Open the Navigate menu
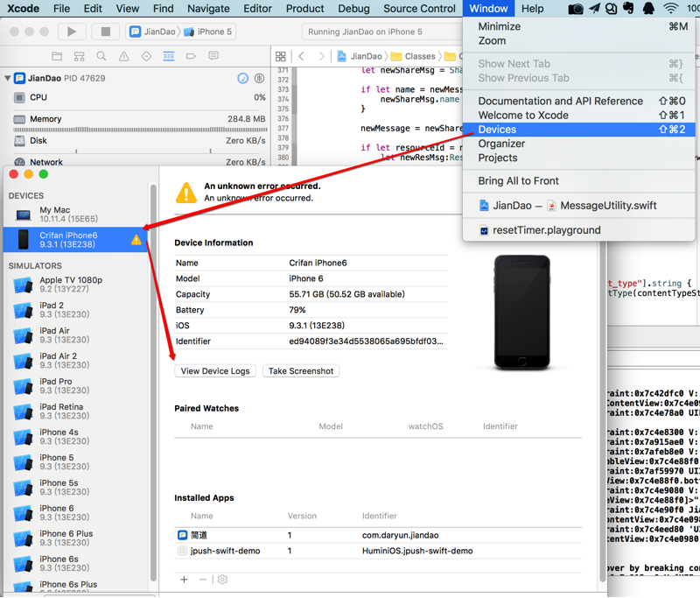Image resolution: width=700 pixels, height=598 pixels. click(208, 9)
